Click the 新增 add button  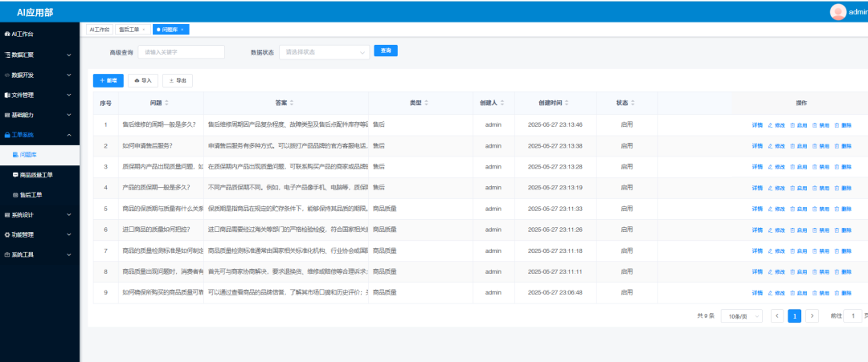(108, 80)
